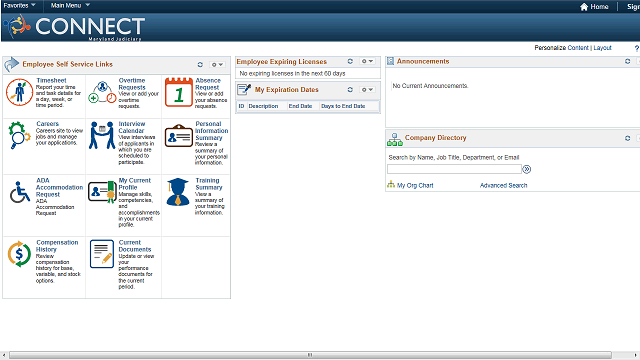Open the Interview Calendar handshake icon
Image resolution: width=640 pixels, height=360 pixels.
point(102,135)
